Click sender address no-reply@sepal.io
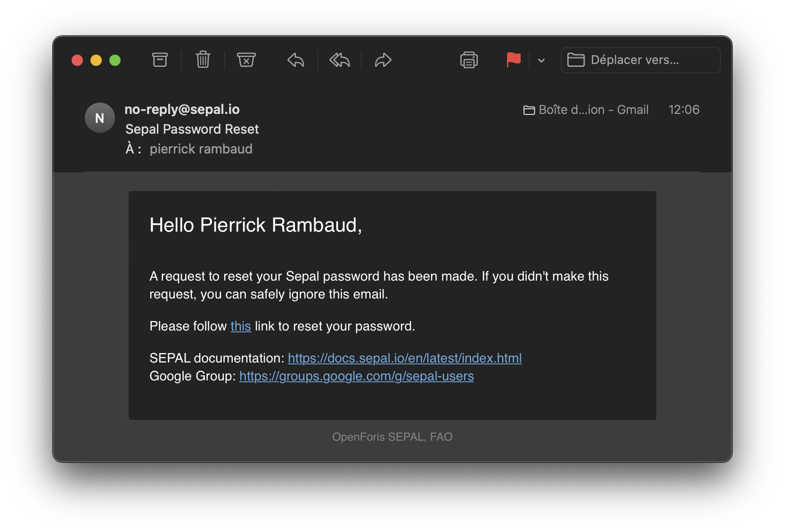Screen dimensions: 785x532 click(182, 109)
